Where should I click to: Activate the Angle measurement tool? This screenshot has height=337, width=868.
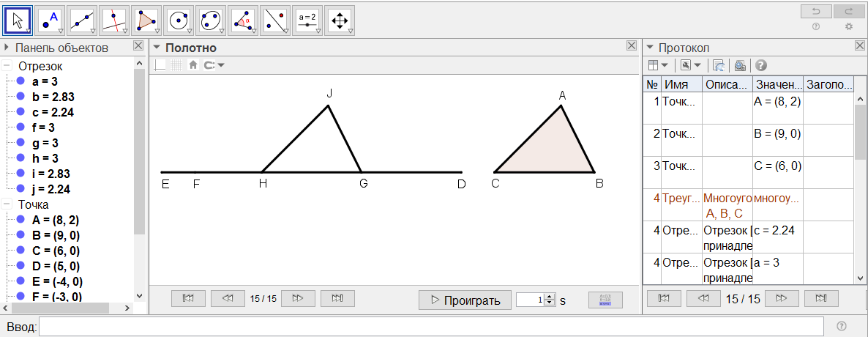tap(242, 21)
